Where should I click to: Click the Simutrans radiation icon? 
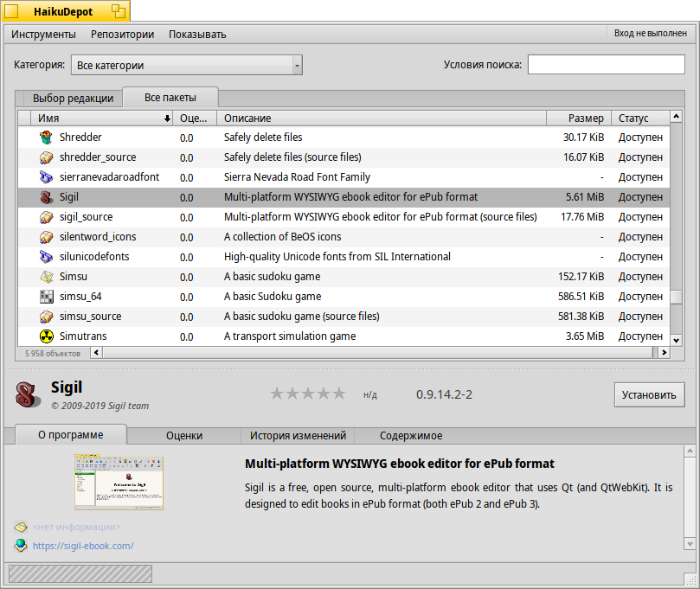[x=46, y=336]
